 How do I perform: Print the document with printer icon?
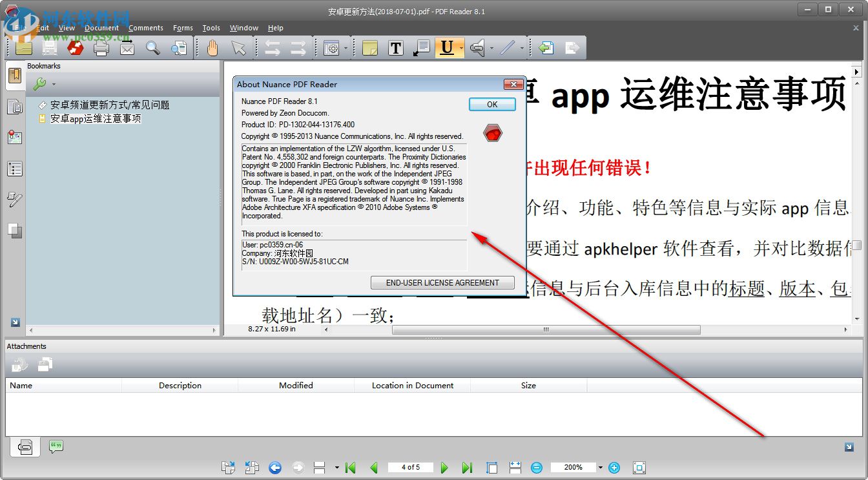point(101,48)
